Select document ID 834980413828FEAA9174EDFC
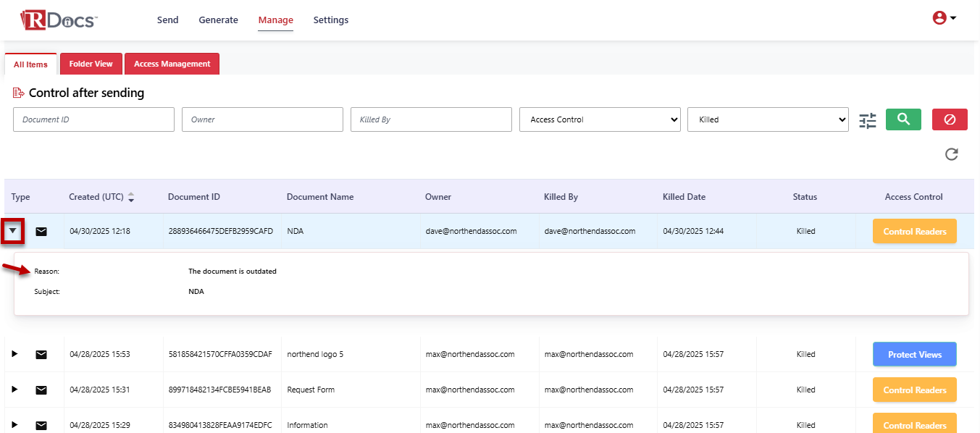 coord(220,425)
